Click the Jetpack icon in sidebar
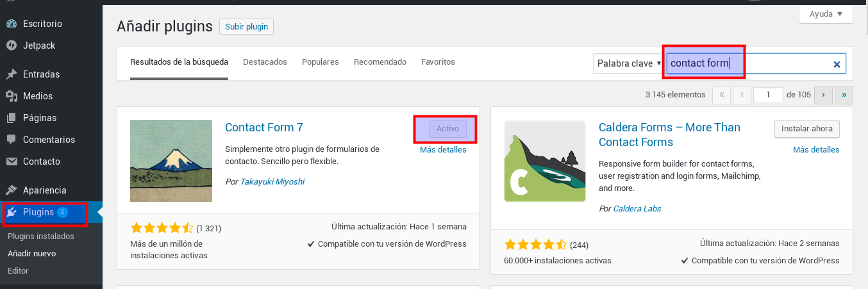This screenshot has width=868, height=289. [x=12, y=45]
